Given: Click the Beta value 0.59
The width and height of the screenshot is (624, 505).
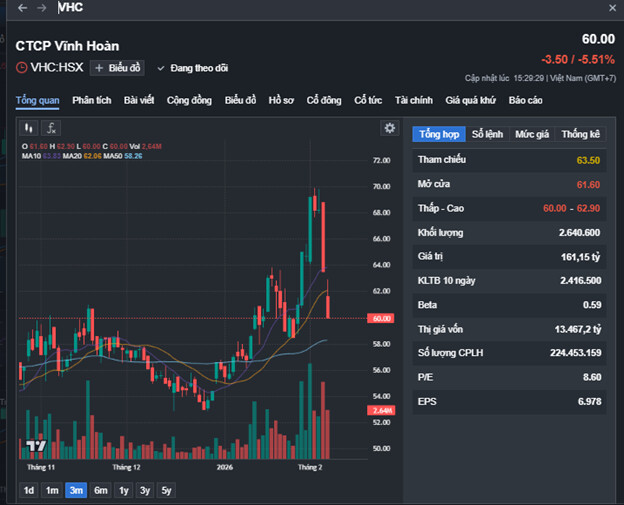Looking at the screenshot, I should click(592, 305).
